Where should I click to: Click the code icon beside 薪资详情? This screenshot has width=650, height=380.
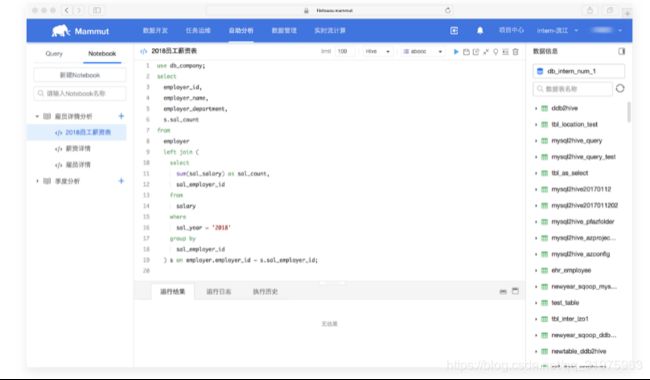tap(58, 149)
